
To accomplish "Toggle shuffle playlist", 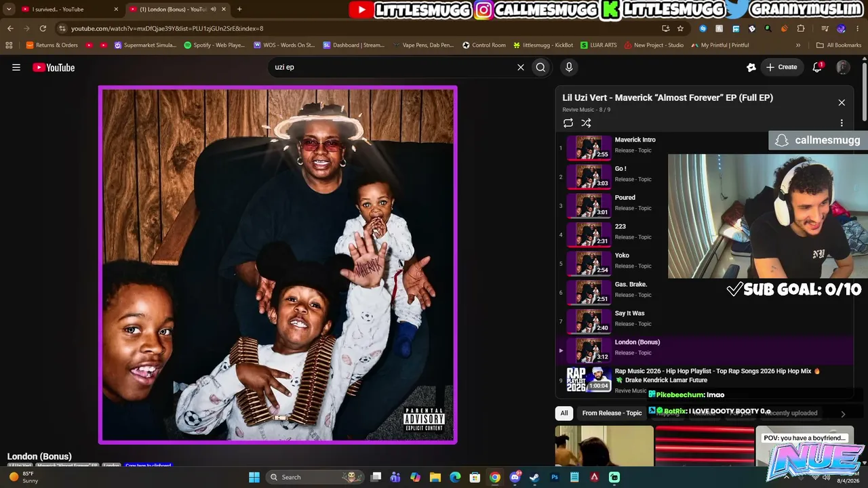I will point(586,123).
